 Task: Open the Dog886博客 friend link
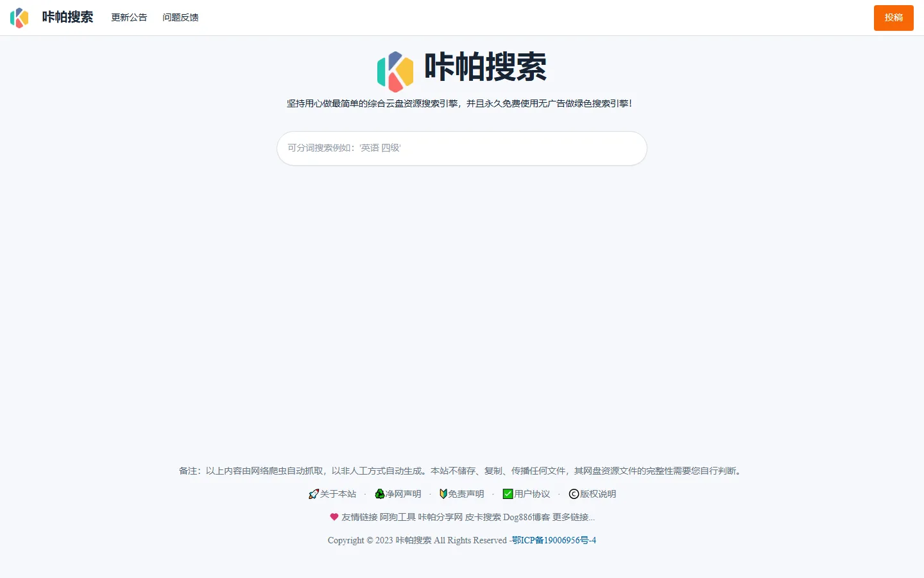click(527, 517)
